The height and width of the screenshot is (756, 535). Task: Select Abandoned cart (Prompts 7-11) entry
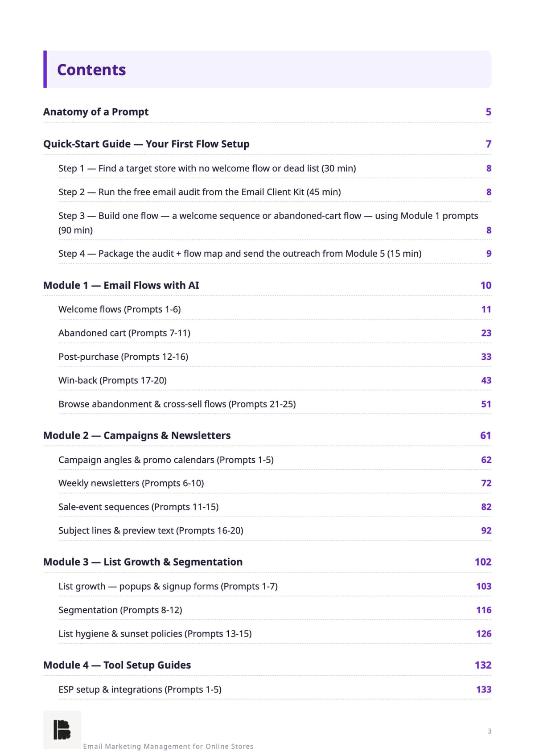[x=275, y=333]
